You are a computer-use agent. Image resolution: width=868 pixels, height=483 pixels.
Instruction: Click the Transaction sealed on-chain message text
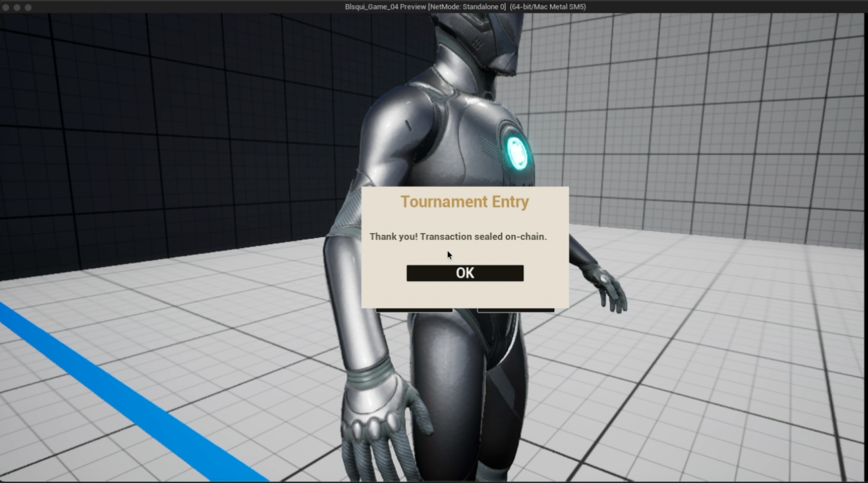(458, 236)
